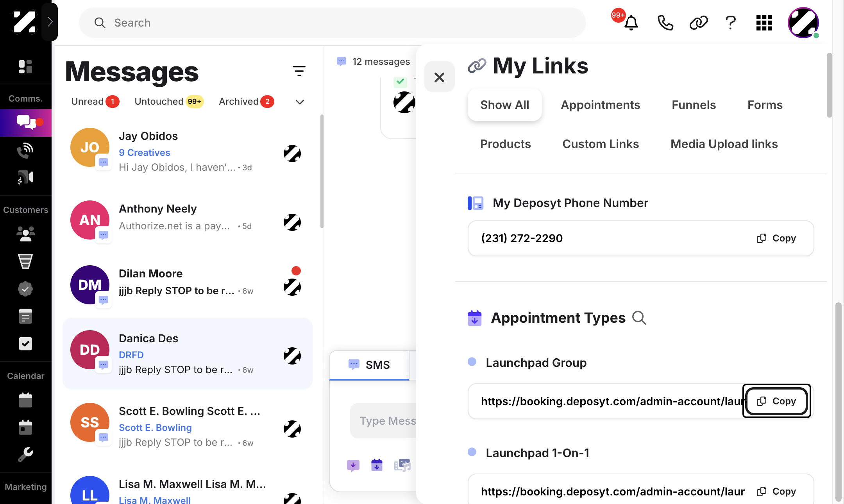Open the dashboard icon in sidebar
This screenshot has height=504, width=844.
click(25, 66)
